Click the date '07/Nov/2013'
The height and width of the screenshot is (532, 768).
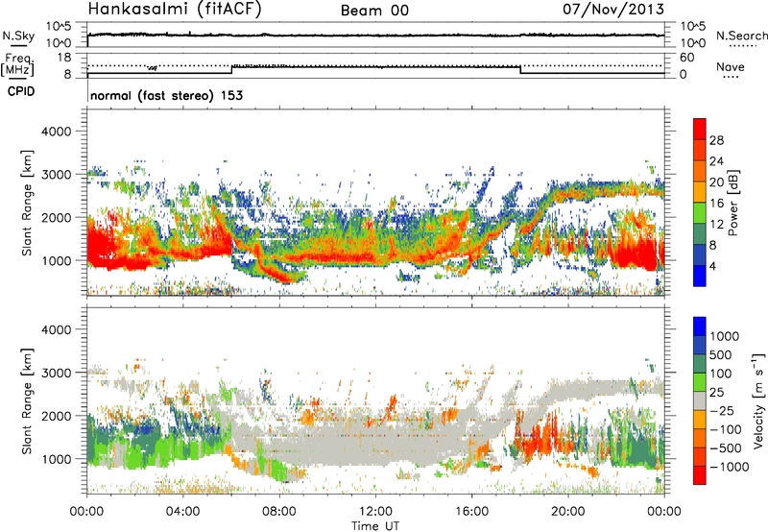pyautogui.click(x=613, y=10)
